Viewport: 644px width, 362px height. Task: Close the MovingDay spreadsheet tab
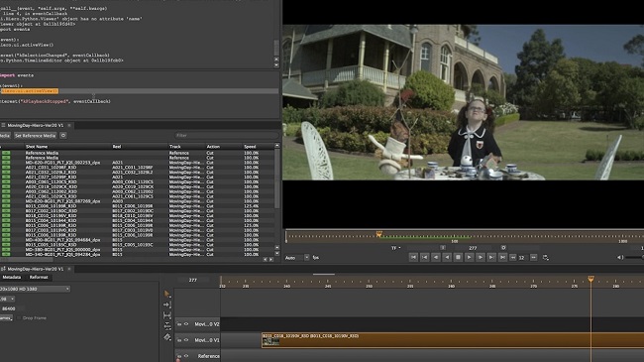(x=69, y=125)
